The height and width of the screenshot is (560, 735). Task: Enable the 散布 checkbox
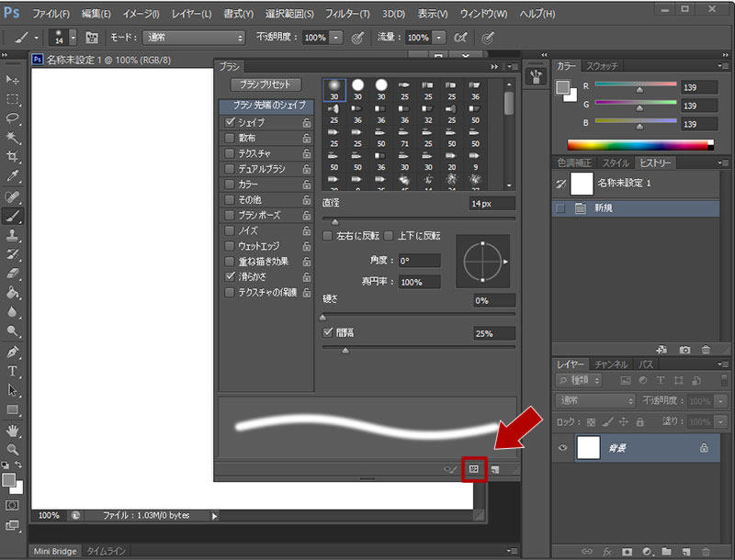tap(230, 138)
